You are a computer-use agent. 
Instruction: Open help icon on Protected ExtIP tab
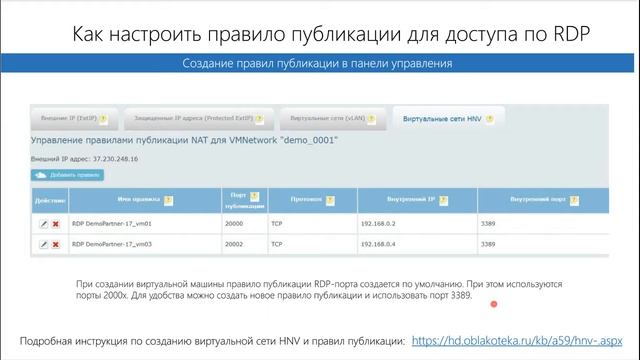point(259,119)
